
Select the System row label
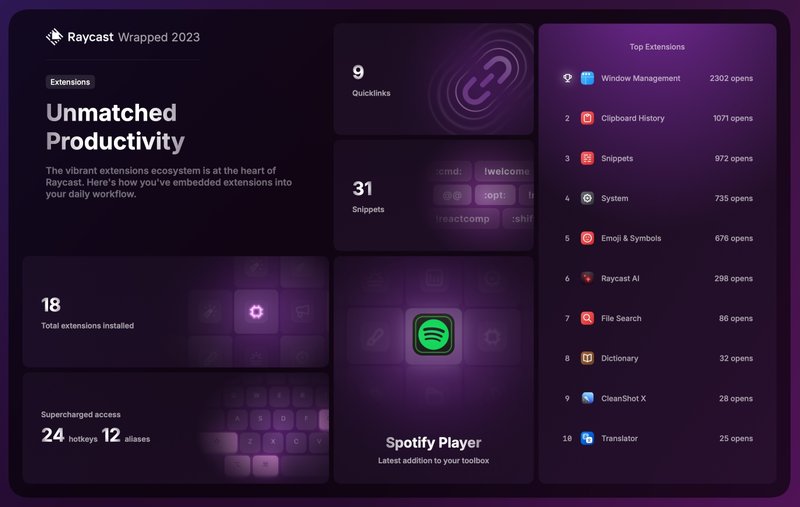[614, 198]
